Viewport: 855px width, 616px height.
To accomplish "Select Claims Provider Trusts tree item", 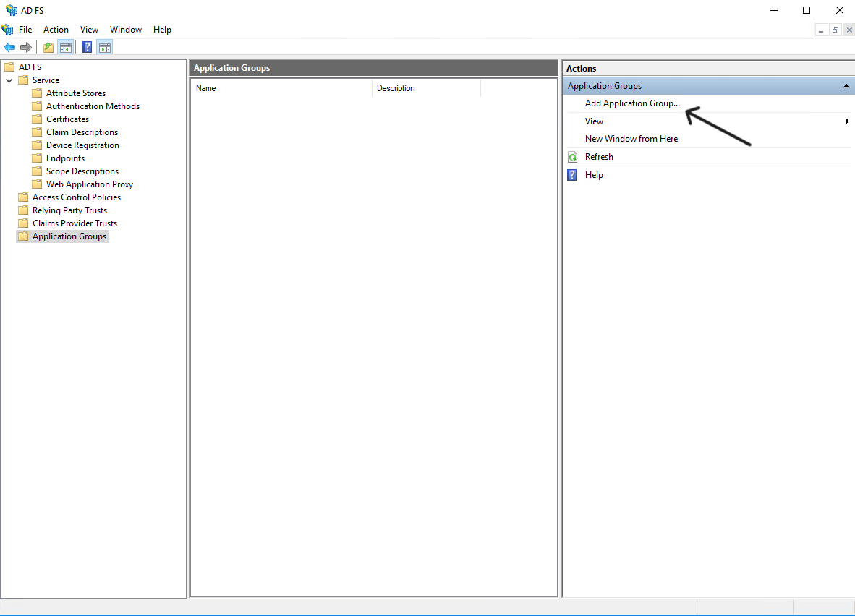I will point(75,223).
